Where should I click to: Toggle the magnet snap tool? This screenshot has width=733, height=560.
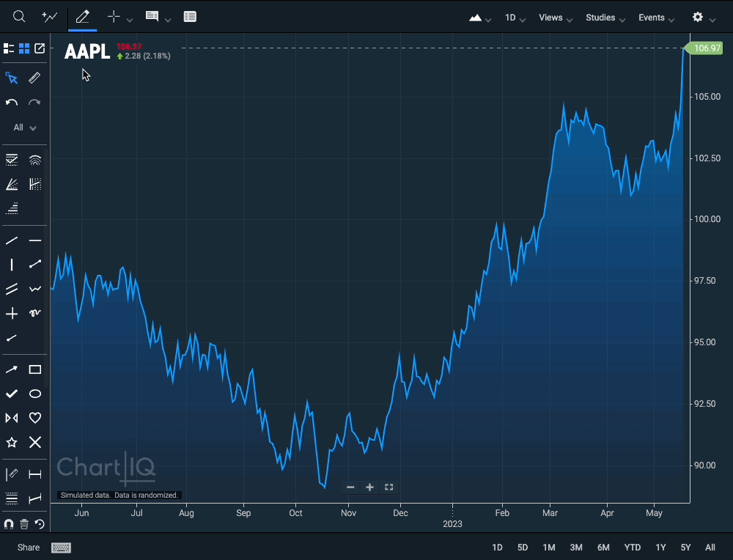click(8, 524)
